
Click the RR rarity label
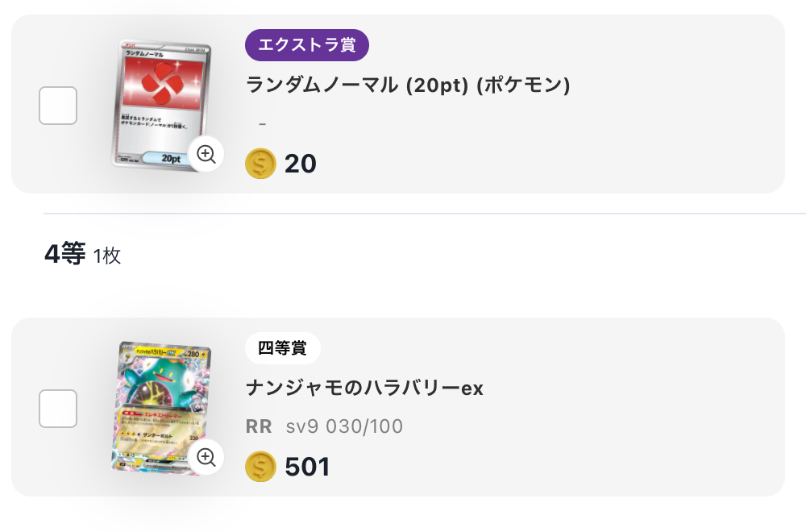click(x=258, y=426)
